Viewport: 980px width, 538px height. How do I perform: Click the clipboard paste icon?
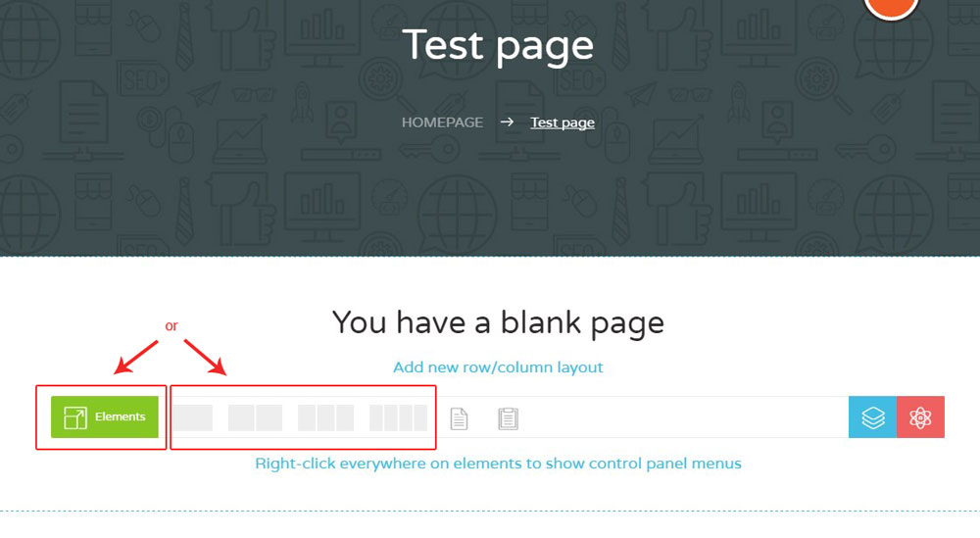coord(508,418)
